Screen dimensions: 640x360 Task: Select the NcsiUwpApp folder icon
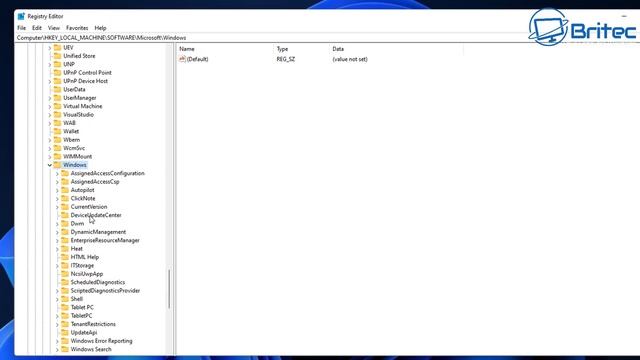65,274
